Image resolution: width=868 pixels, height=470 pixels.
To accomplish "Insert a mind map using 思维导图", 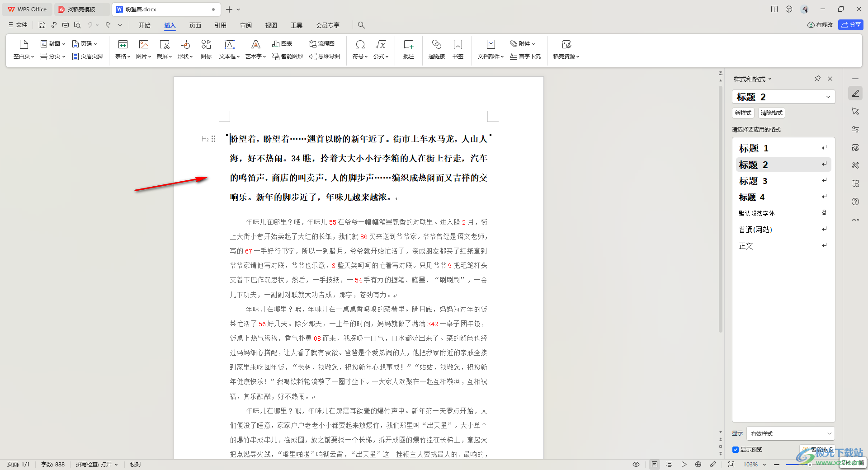I will (x=325, y=56).
